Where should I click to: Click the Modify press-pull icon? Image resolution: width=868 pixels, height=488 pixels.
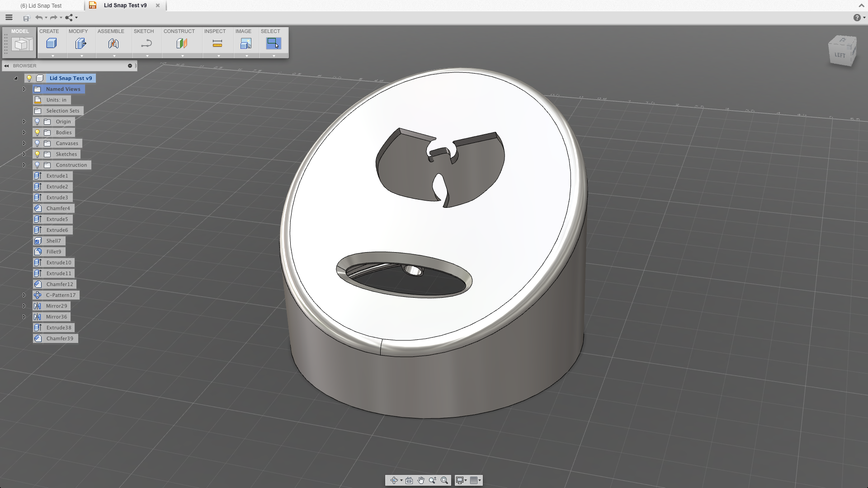point(81,43)
